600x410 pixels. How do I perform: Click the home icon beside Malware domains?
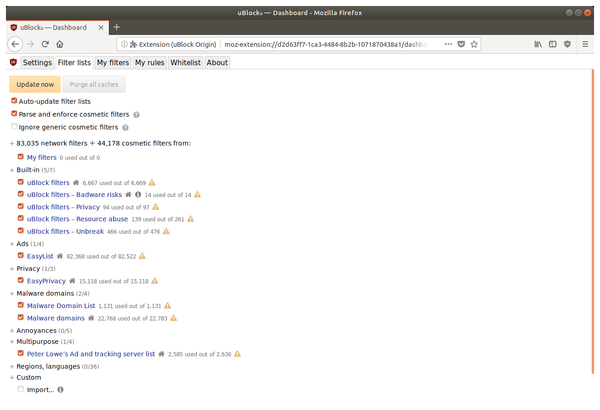point(91,318)
